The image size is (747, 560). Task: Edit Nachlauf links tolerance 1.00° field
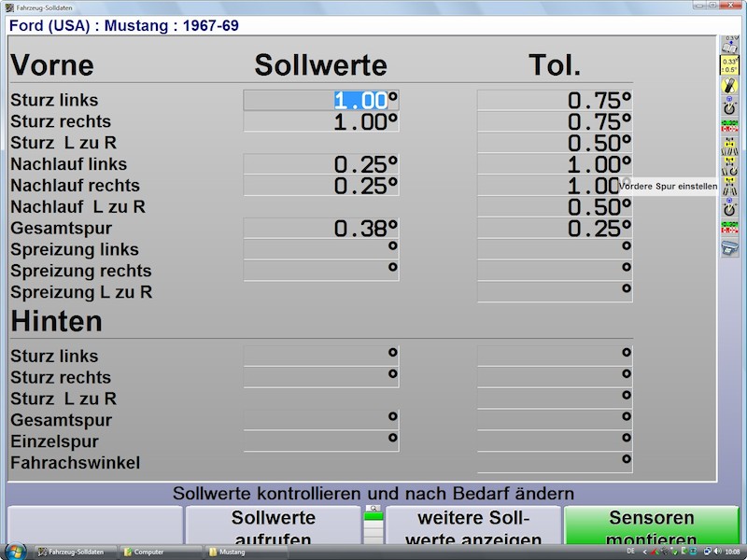coord(555,164)
